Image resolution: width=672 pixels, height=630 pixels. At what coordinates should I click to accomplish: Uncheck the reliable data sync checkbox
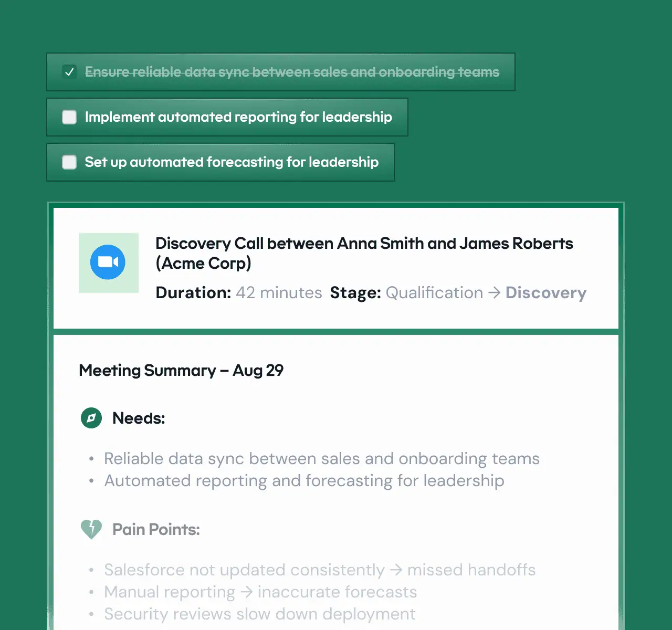[x=69, y=72]
